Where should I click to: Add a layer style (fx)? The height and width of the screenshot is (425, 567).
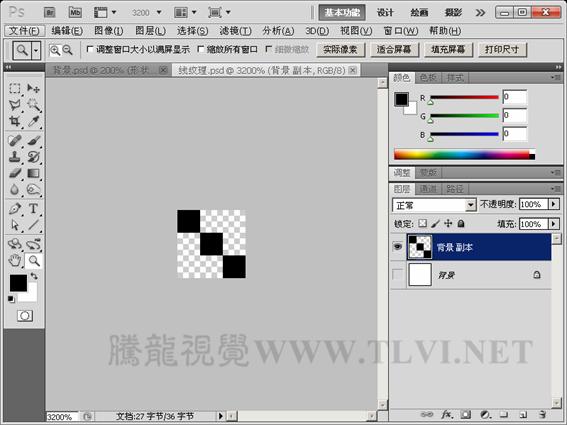(447, 415)
